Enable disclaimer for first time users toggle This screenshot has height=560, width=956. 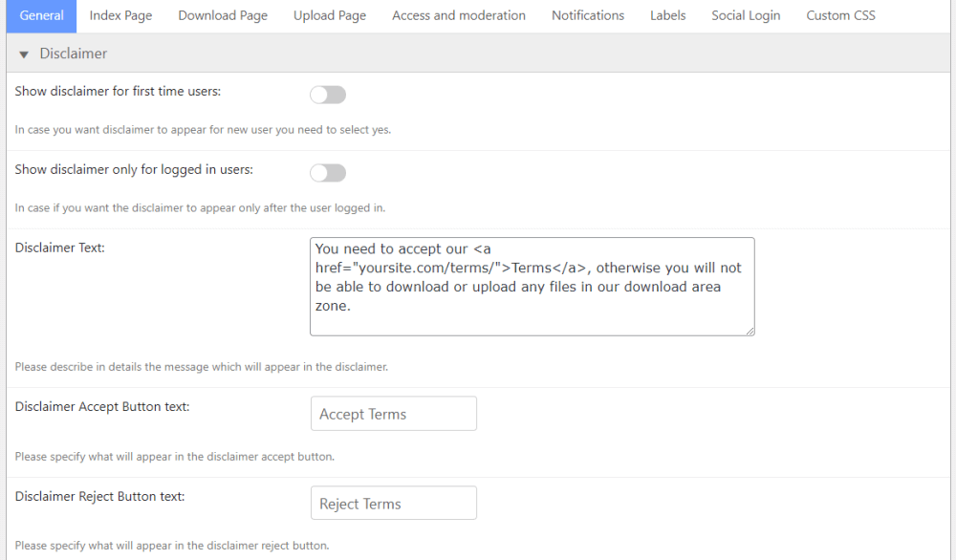[328, 95]
